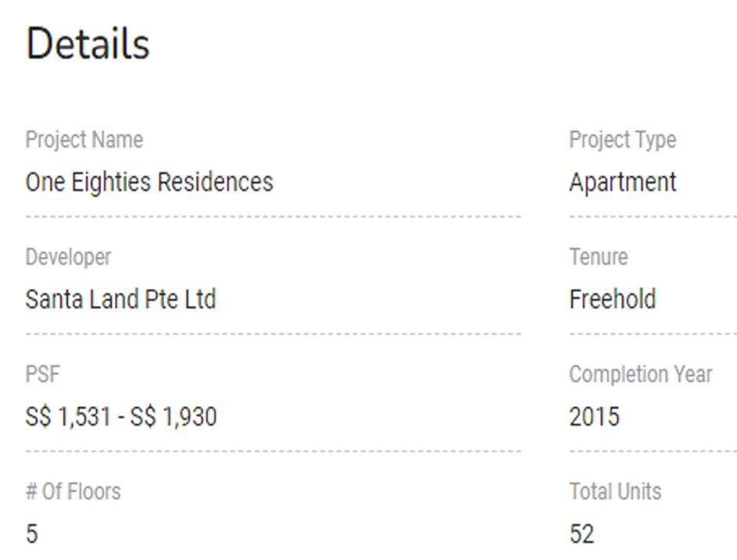The image size is (737, 560).
Task: Open the Santa Land Pte Ltd developer
Action: 120,299
